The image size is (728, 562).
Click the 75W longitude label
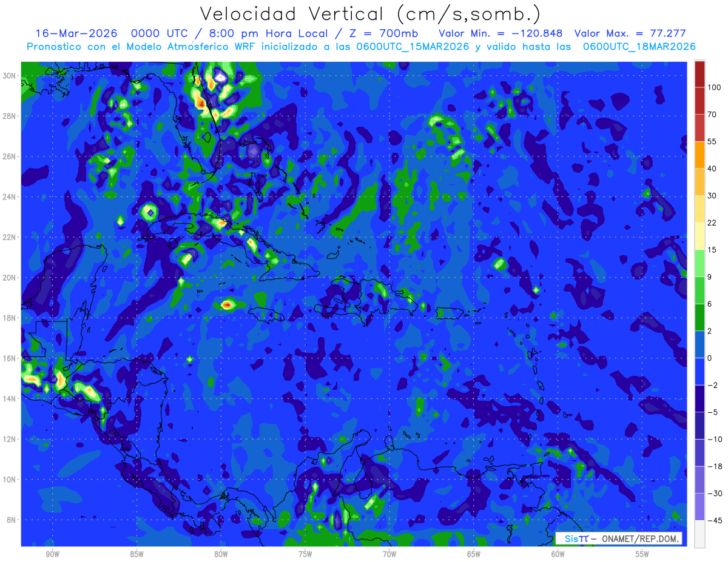tap(305, 554)
